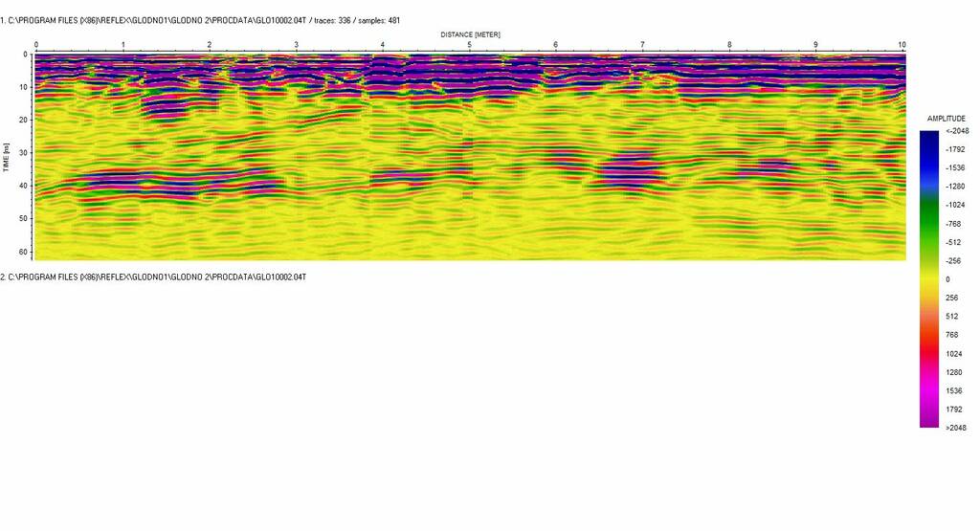This screenshot has height=531, width=980.
Task: Click the DISTANCE [METER] axis title
Action: click(x=470, y=34)
